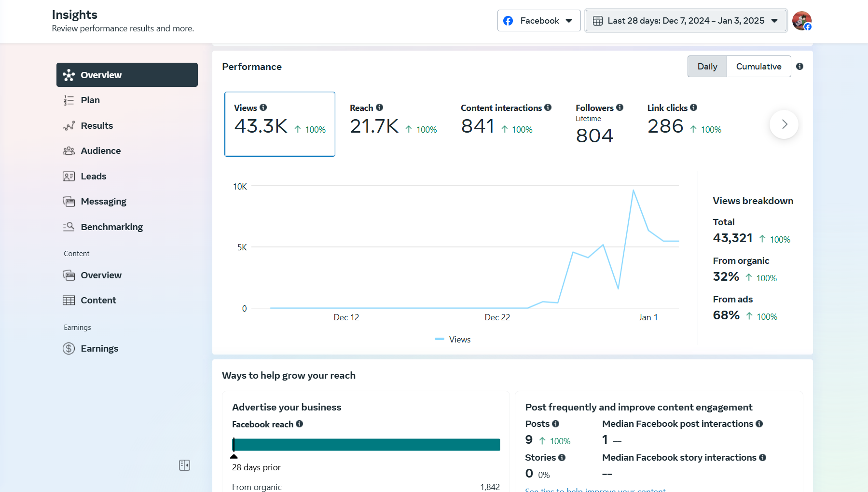The width and height of the screenshot is (868, 492).
Task: Go to Benchmarking in the sidebar
Action: (x=111, y=227)
